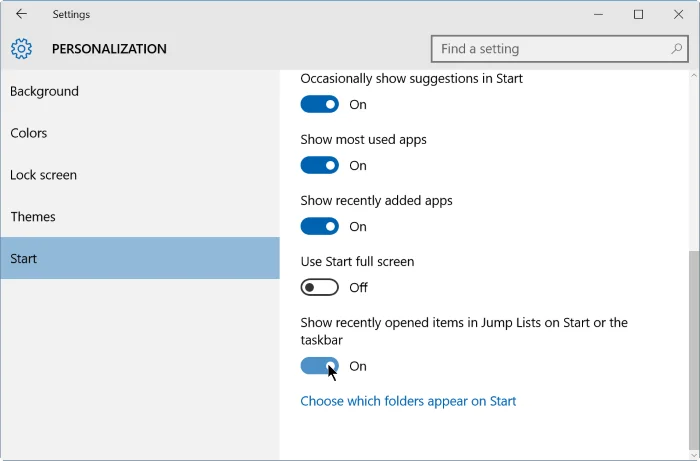Click the scrollbar down arrow
The width and height of the screenshot is (700, 461).
(x=694, y=455)
